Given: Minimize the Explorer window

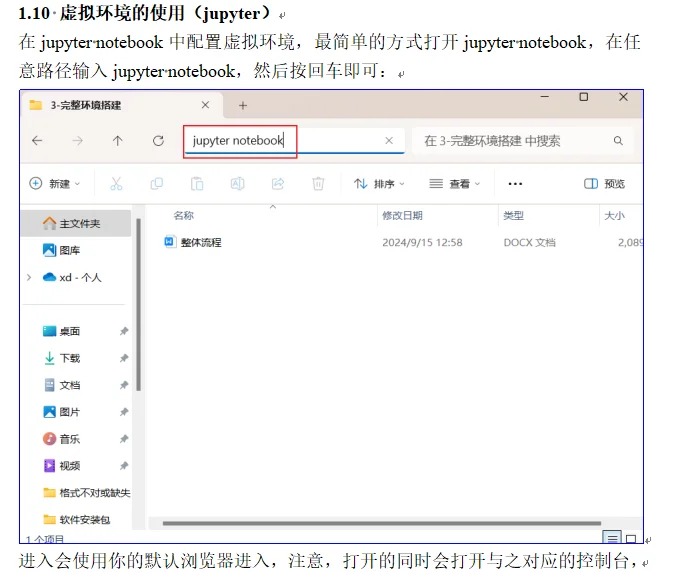Looking at the screenshot, I should [x=545, y=97].
